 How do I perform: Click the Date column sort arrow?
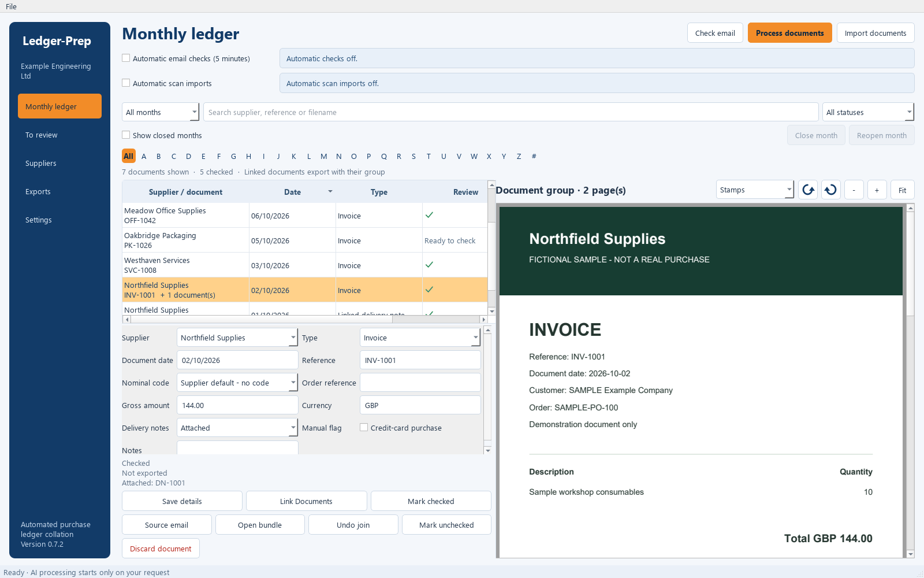tap(330, 191)
